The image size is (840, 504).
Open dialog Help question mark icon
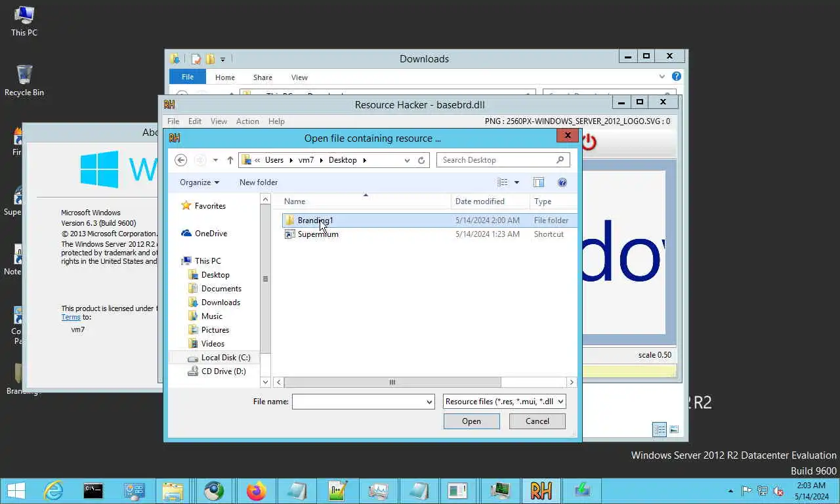562,182
